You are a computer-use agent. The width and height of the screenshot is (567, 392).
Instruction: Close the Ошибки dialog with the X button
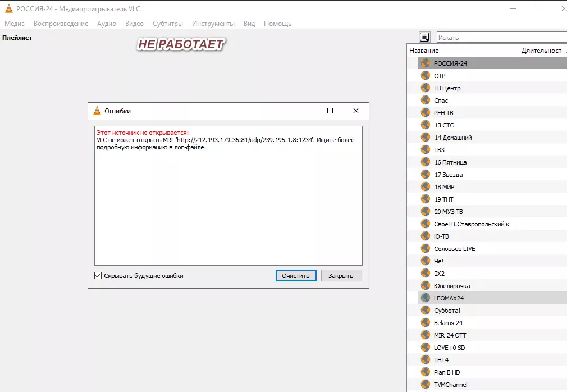click(356, 111)
